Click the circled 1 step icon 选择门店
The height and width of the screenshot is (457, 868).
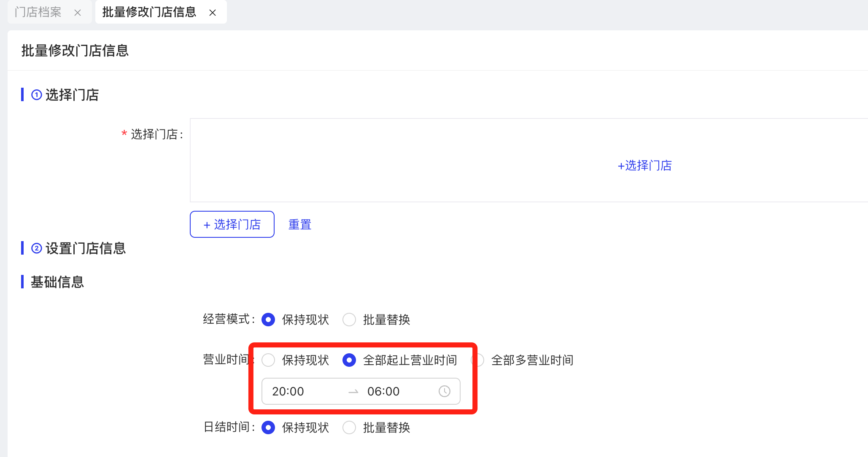click(x=37, y=95)
